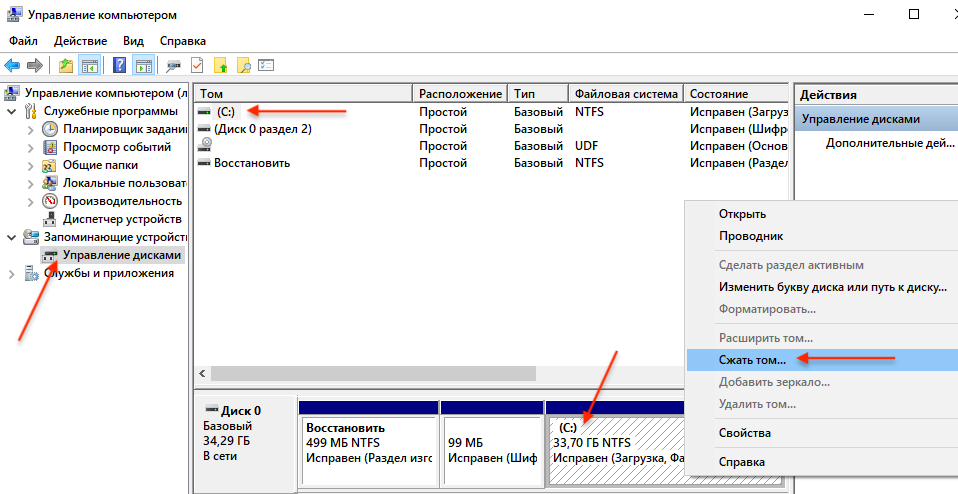Click Управление дисками header in Actions pane
958x494 pixels.
point(876,119)
